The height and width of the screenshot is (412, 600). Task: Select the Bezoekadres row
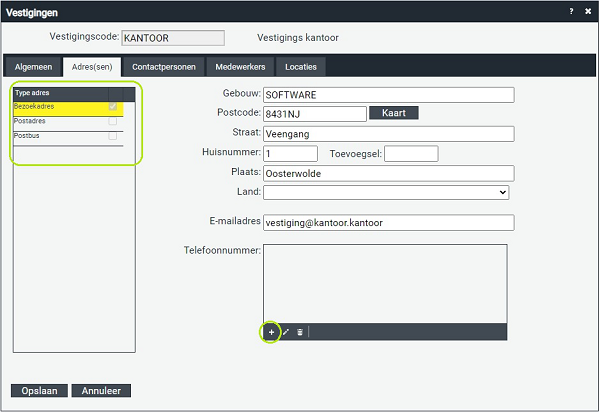tap(68, 109)
